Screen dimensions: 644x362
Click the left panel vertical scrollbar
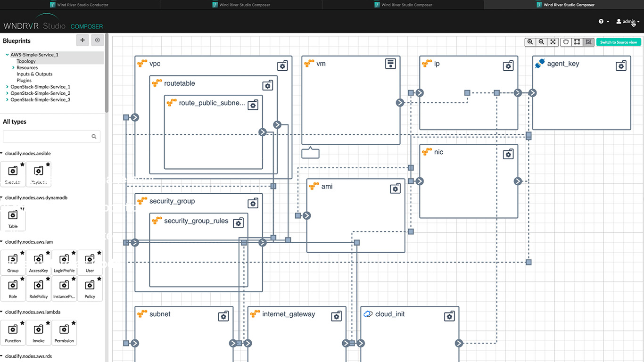tap(107, 73)
